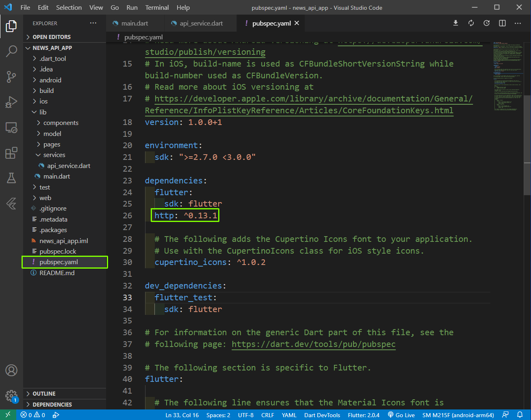Expand the components folder
Screen dimensions: 531x420
coord(61,123)
